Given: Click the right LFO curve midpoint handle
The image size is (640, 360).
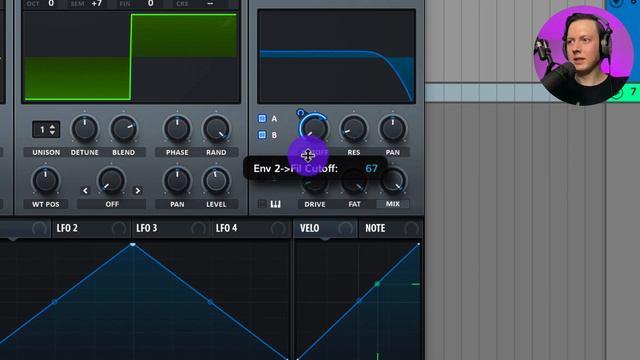Looking at the screenshot, I should click(210, 302).
